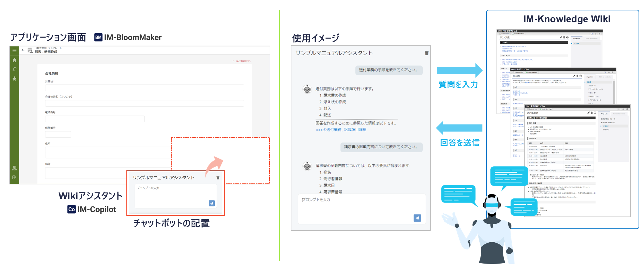Click the delete trash icon in the リンク集 wiki page

(564, 37)
